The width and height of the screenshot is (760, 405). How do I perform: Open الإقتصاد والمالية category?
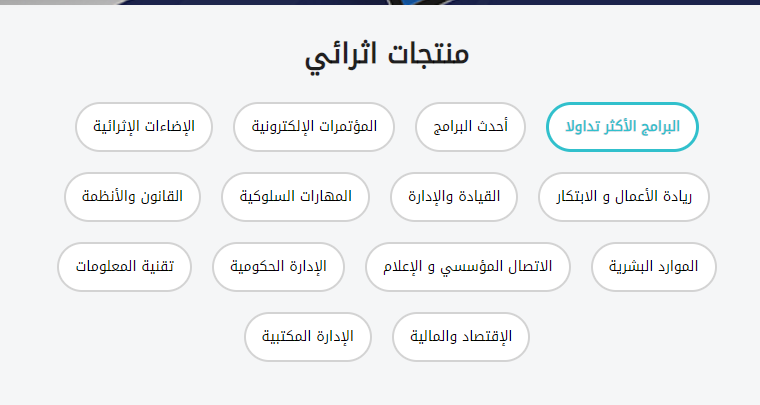click(x=461, y=337)
